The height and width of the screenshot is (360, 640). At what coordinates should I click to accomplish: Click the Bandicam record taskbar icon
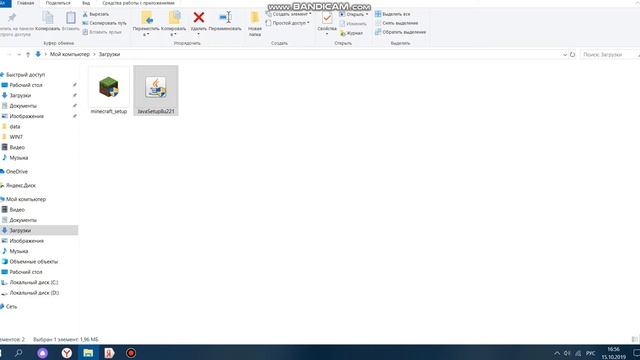pos(131,353)
